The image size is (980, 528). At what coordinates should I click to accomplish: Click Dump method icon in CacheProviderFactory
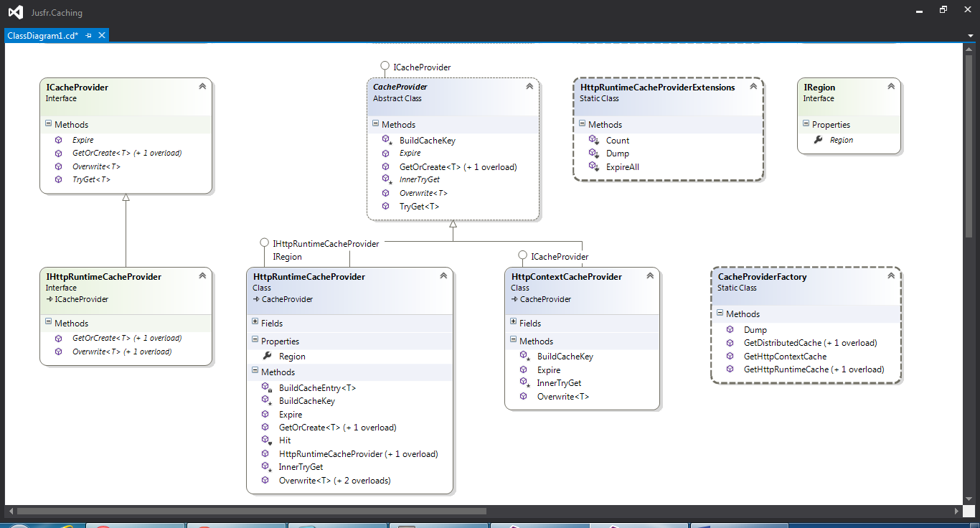click(730, 329)
